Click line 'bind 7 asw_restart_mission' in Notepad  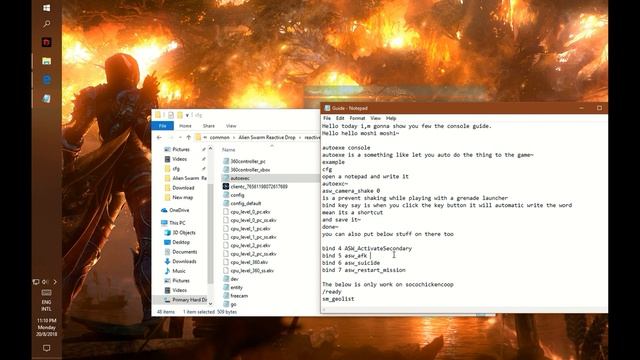point(364,270)
